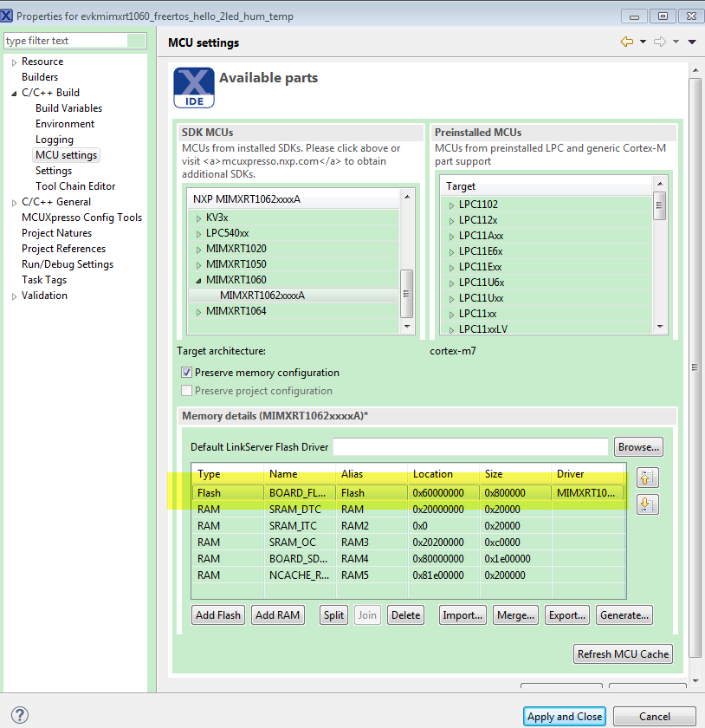This screenshot has width=705, height=728.
Task: Expand the C/C++ General node
Action: 14,203
